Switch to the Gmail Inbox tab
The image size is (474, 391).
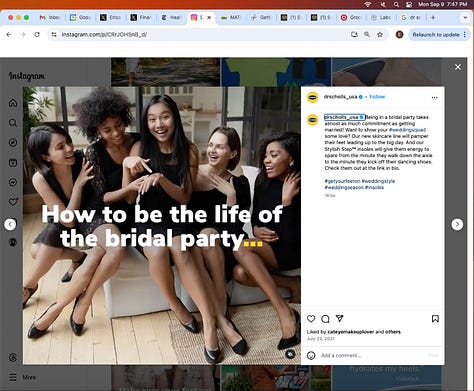point(50,17)
